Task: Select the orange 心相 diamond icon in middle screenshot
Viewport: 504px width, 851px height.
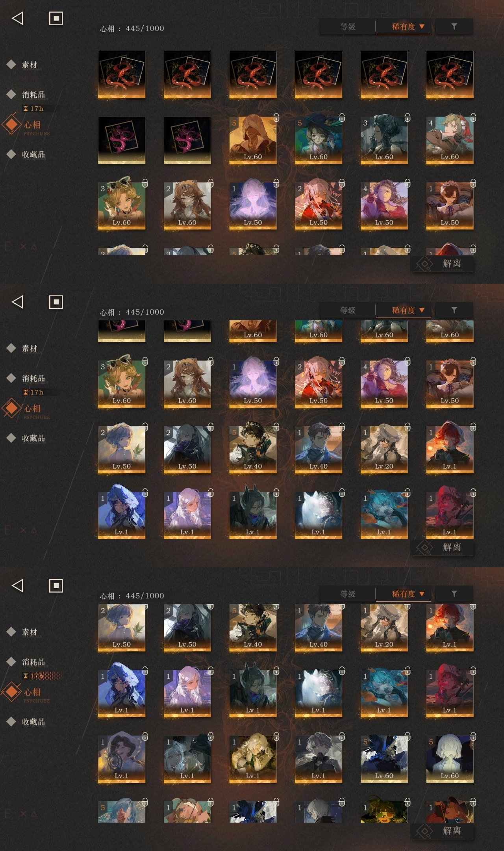Action: [x=12, y=408]
